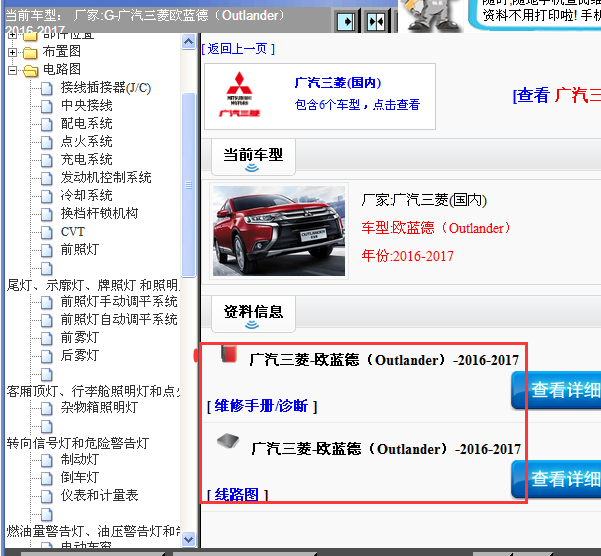Viewport: 601px width, 556px height.
Task: Open 广汽三菱(国内) brand link
Action: click(x=338, y=82)
